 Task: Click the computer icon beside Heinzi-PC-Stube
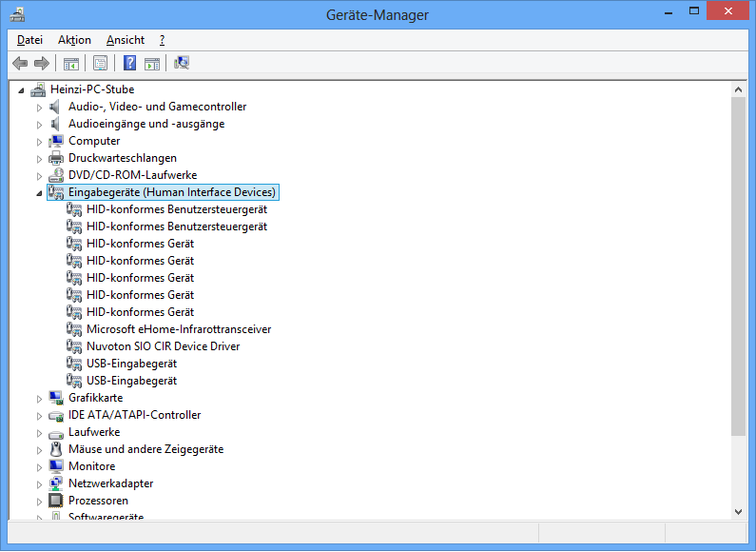click(x=38, y=89)
